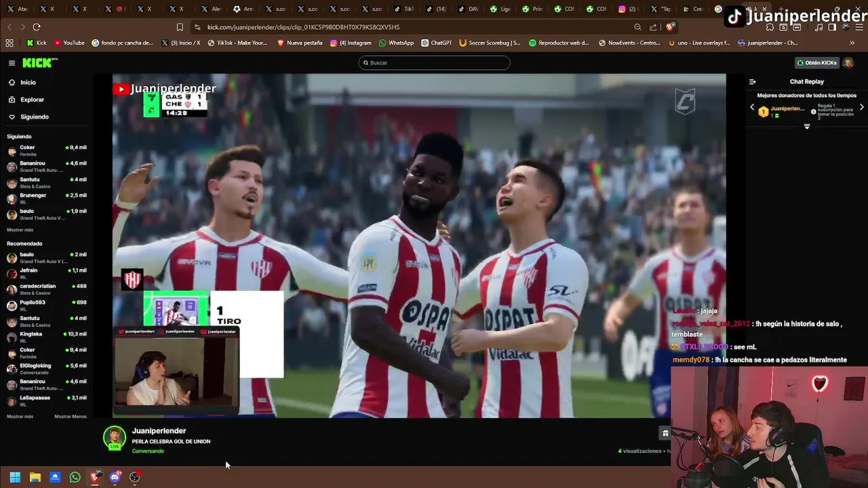The height and width of the screenshot is (488, 868).
Task: Click the browser back arrow
Action: click(9, 27)
